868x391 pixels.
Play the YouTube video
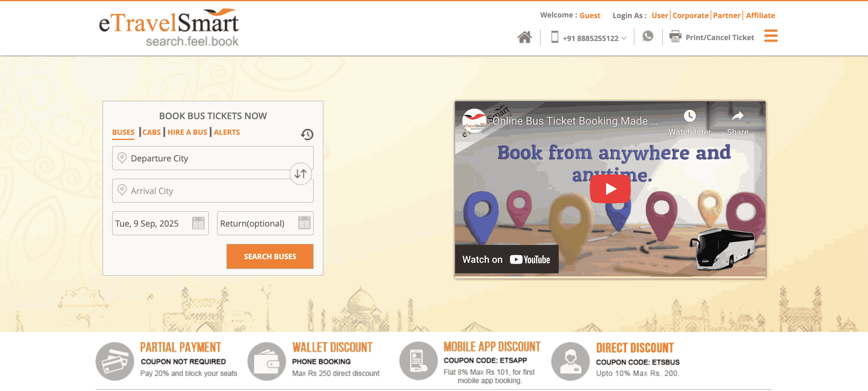(610, 189)
